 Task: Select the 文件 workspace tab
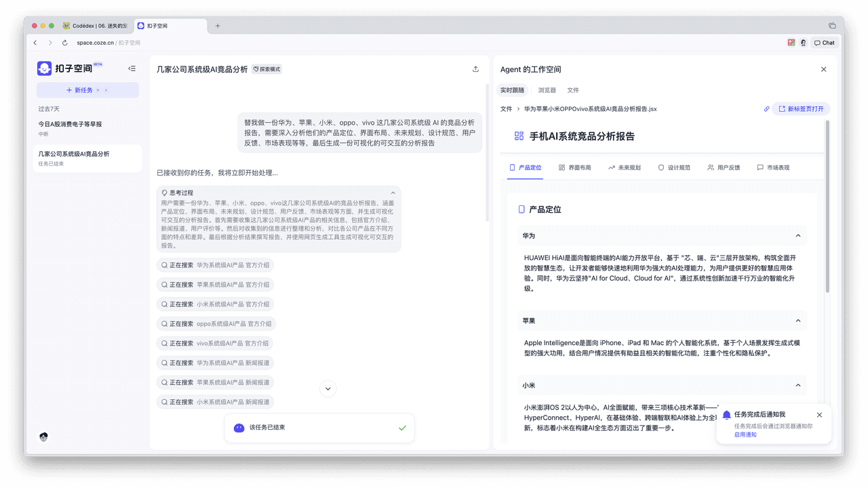(x=573, y=90)
